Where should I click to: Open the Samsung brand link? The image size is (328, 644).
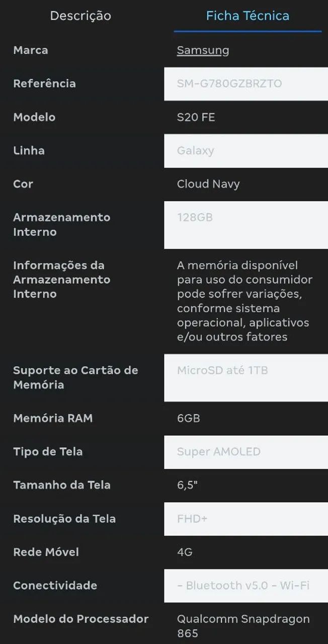(203, 50)
